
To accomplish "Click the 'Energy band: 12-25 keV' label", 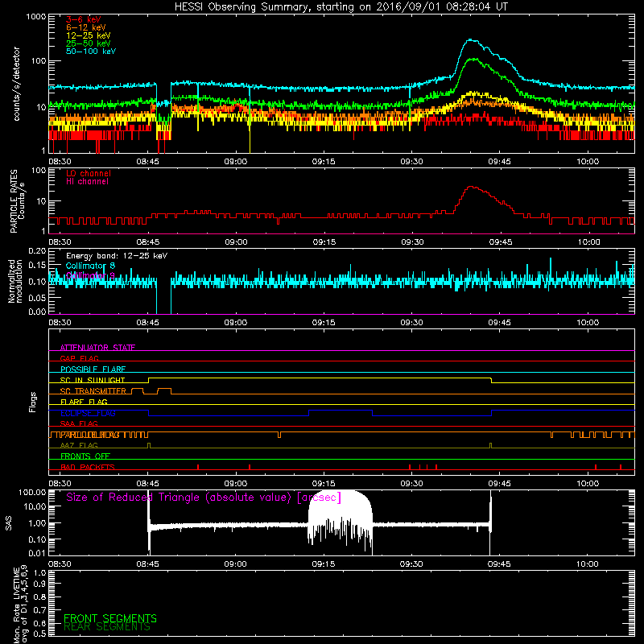I will pos(117,256).
